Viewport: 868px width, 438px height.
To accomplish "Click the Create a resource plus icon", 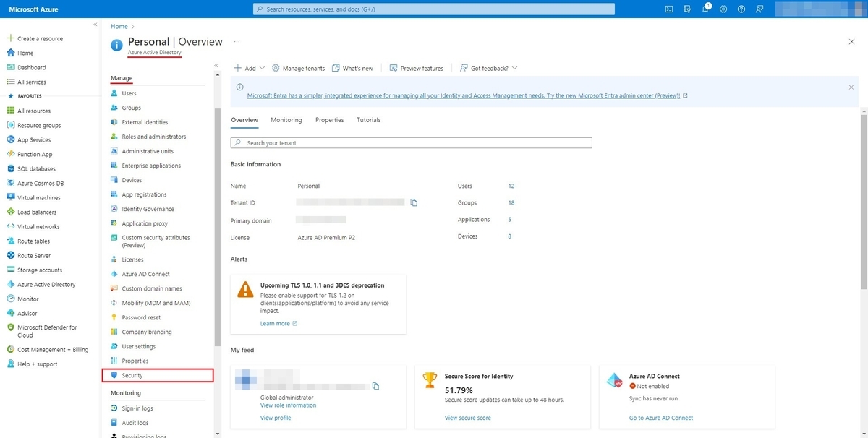I will click(x=11, y=38).
